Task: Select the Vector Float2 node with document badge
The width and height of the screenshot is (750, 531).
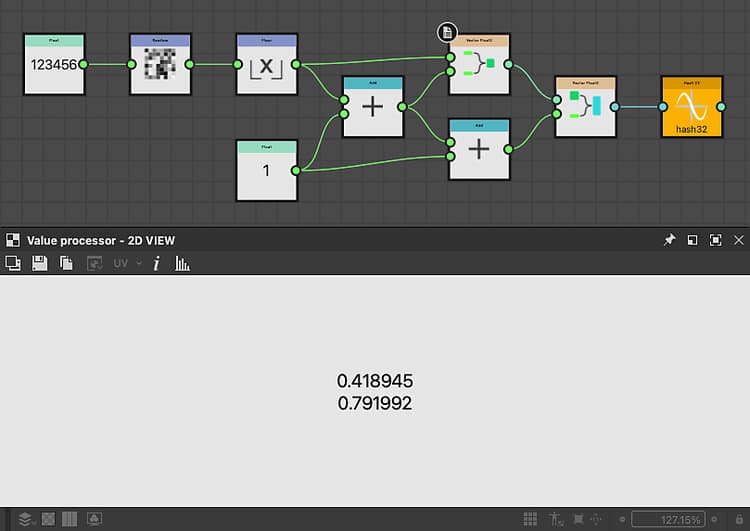Action: tap(479, 64)
